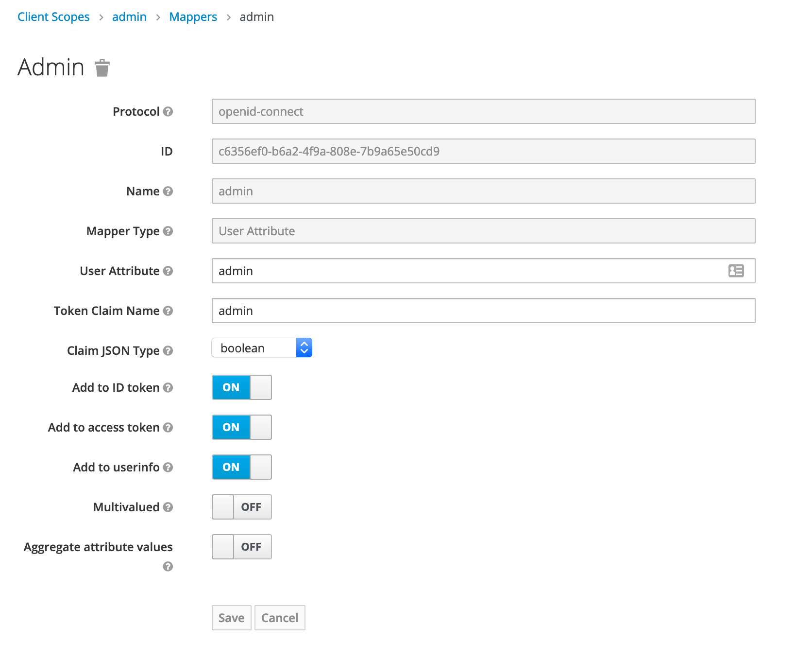Enable Aggregate attribute values switch
This screenshot has height=660, width=812.
pyautogui.click(x=242, y=547)
